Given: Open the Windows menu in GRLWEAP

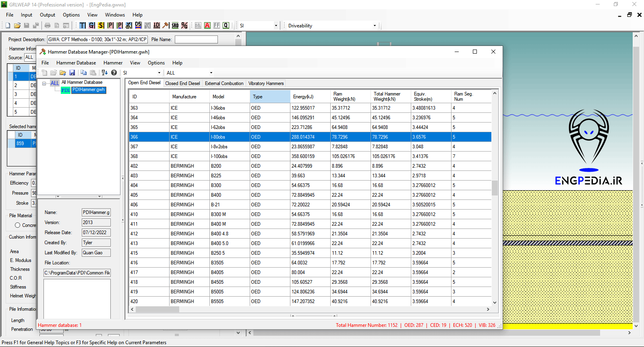Looking at the screenshot, I should click(115, 15).
